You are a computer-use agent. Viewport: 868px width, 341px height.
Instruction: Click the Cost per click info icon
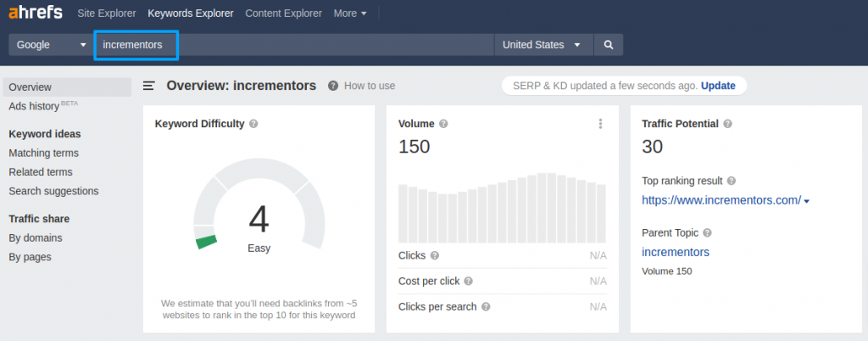468,282
